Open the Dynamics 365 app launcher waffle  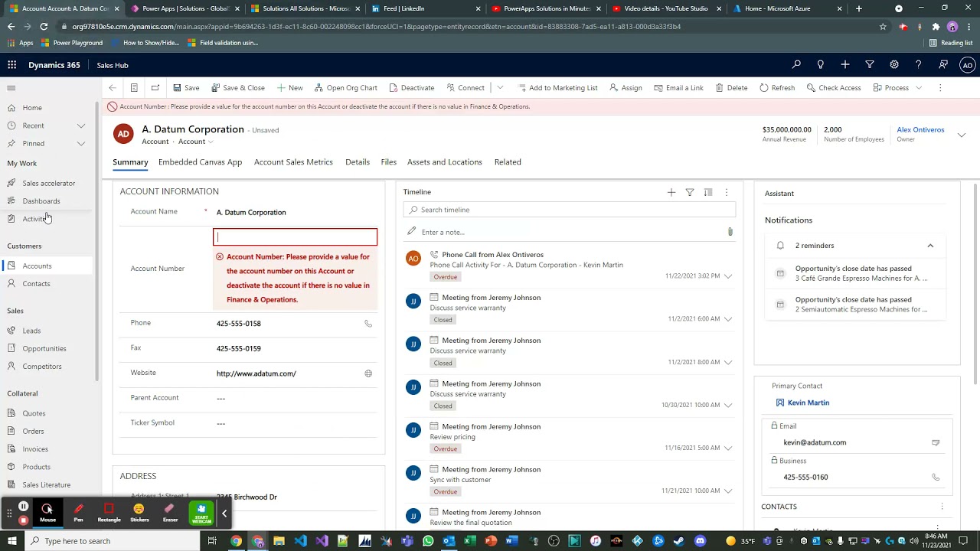coord(11,65)
